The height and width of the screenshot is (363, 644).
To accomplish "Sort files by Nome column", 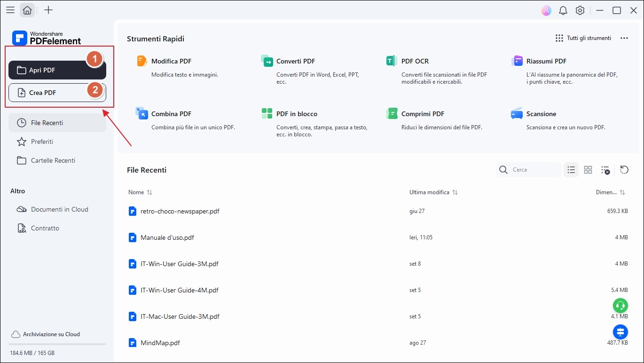I will [140, 192].
